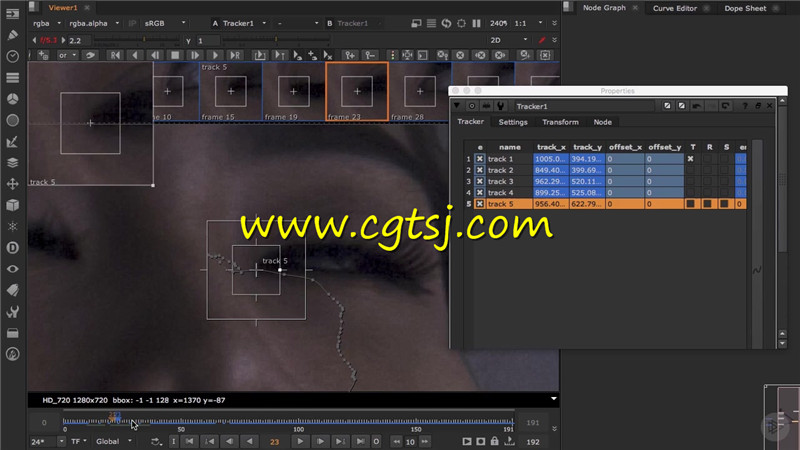This screenshot has width=800, height=450.
Task: Adjust the viewer gain slider
Action: tap(138, 39)
